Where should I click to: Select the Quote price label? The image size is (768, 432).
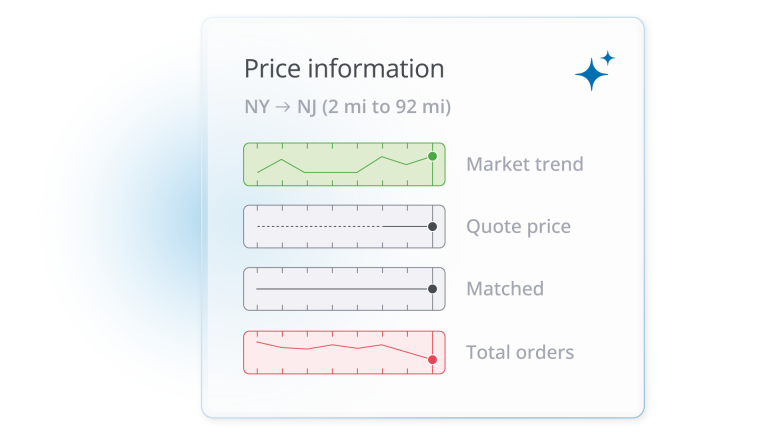[x=518, y=227]
